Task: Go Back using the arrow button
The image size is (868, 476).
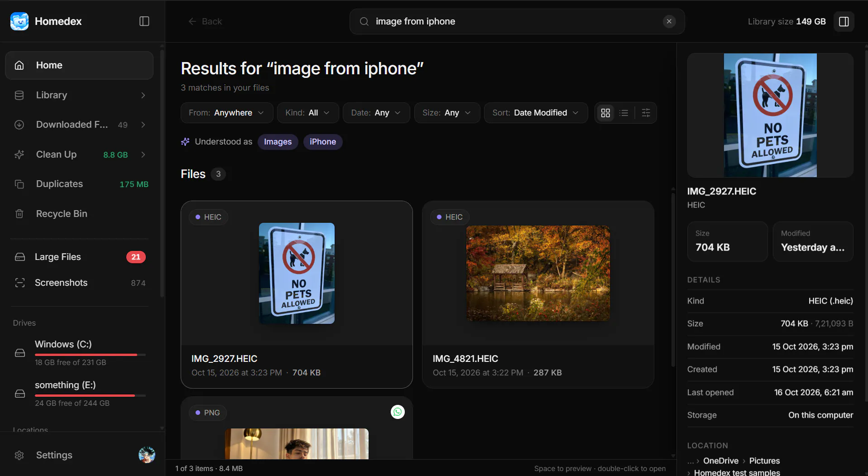Action: [205, 21]
